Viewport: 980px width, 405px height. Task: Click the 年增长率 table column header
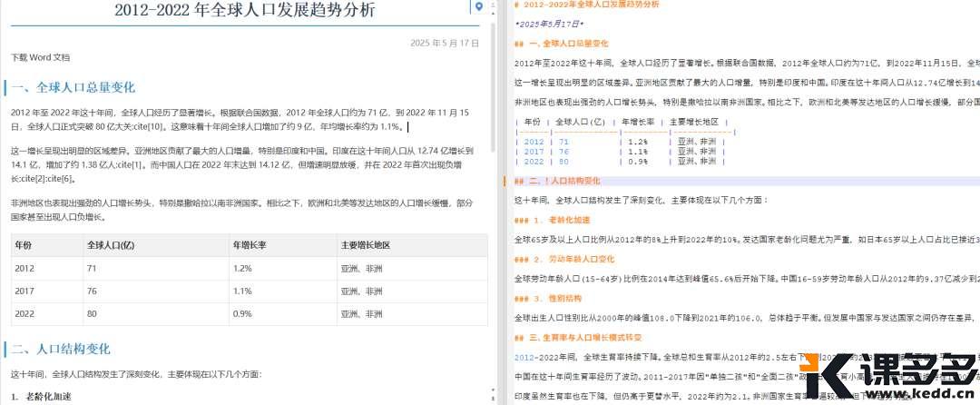click(x=248, y=245)
